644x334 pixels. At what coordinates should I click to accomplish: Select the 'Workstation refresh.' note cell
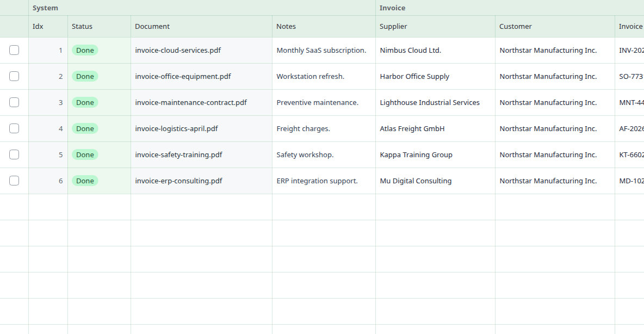pyautogui.click(x=324, y=76)
